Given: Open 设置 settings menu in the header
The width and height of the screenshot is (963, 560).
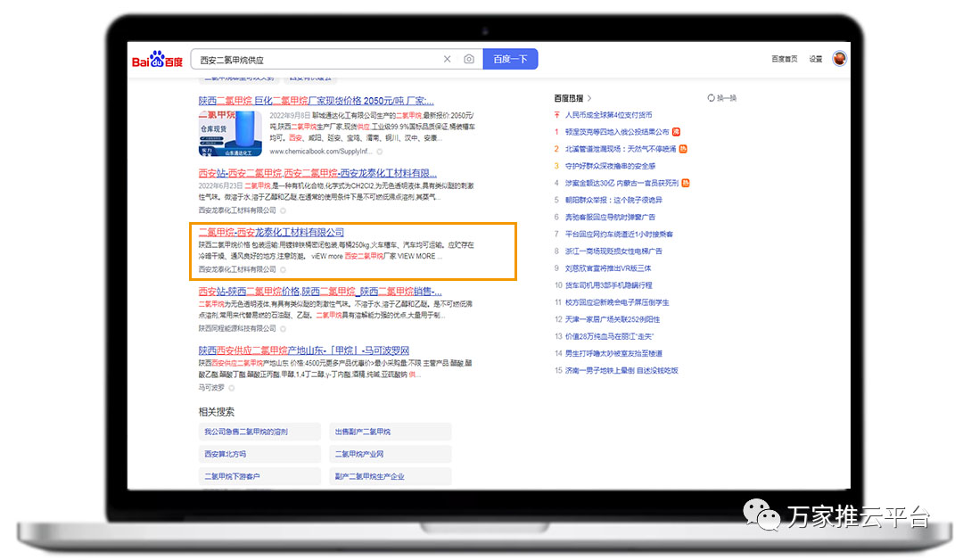Looking at the screenshot, I should pos(816,60).
